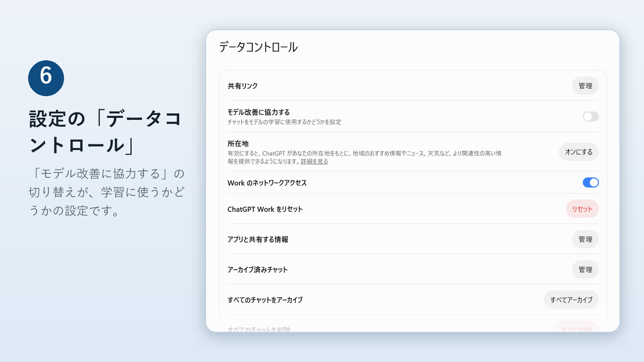Click the アーカイブ済みチャット label
Viewport: 644px width, 362px height.
pos(258,269)
